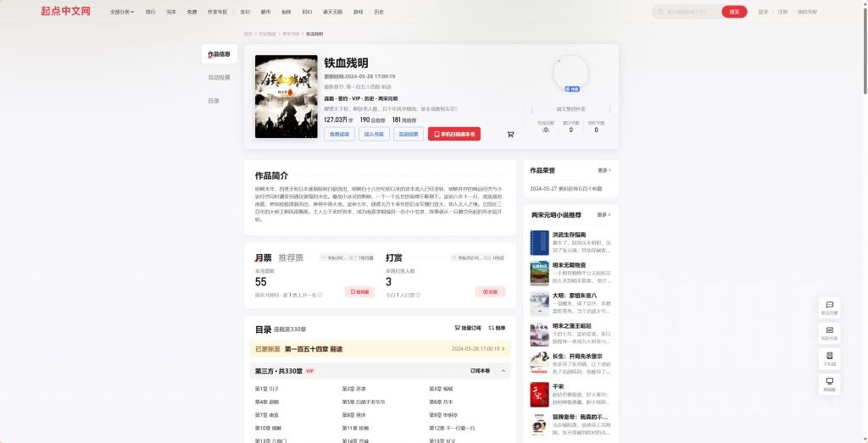Select the 互动投票 sidebar tab
The width and height of the screenshot is (868, 443).
220,77
